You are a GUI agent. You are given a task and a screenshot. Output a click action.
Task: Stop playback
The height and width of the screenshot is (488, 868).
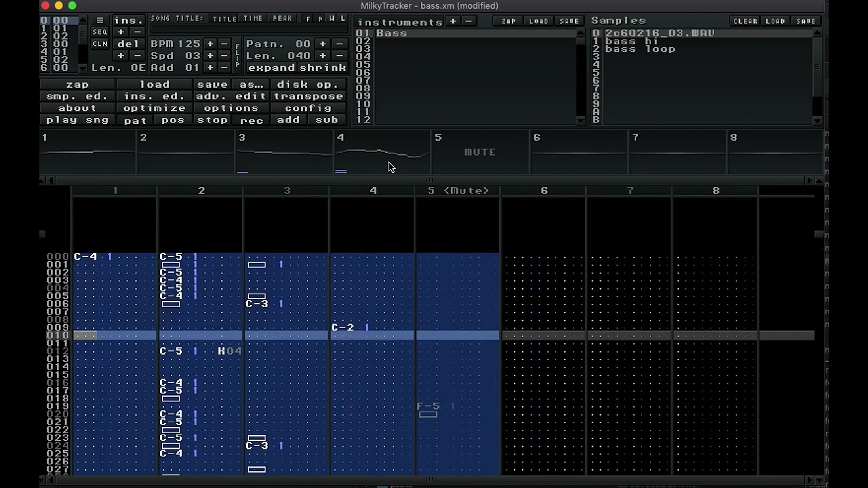click(212, 120)
